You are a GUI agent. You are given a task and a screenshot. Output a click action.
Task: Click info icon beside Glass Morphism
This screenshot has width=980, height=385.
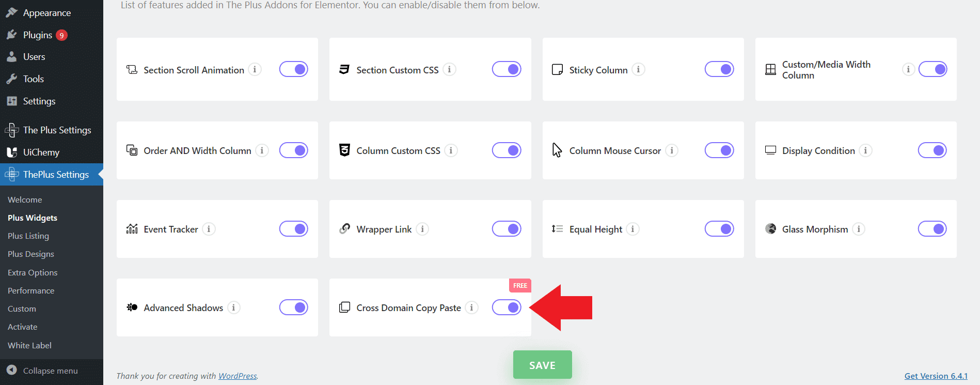[859, 229]
